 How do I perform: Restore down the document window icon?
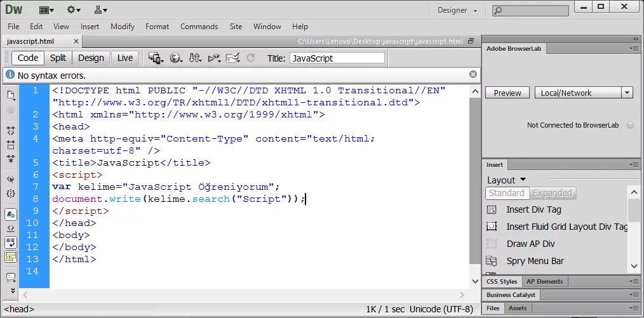pos(471,41)
